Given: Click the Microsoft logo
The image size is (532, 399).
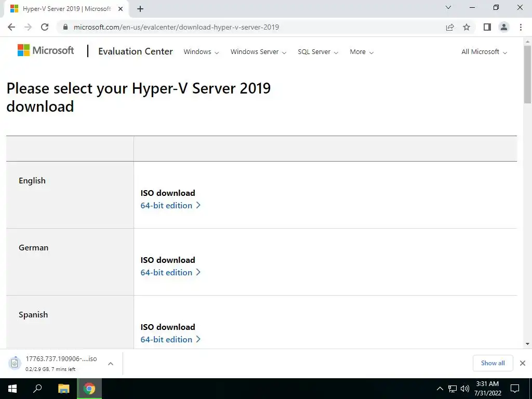Looking at the screenshot, I should coord(46,50).
